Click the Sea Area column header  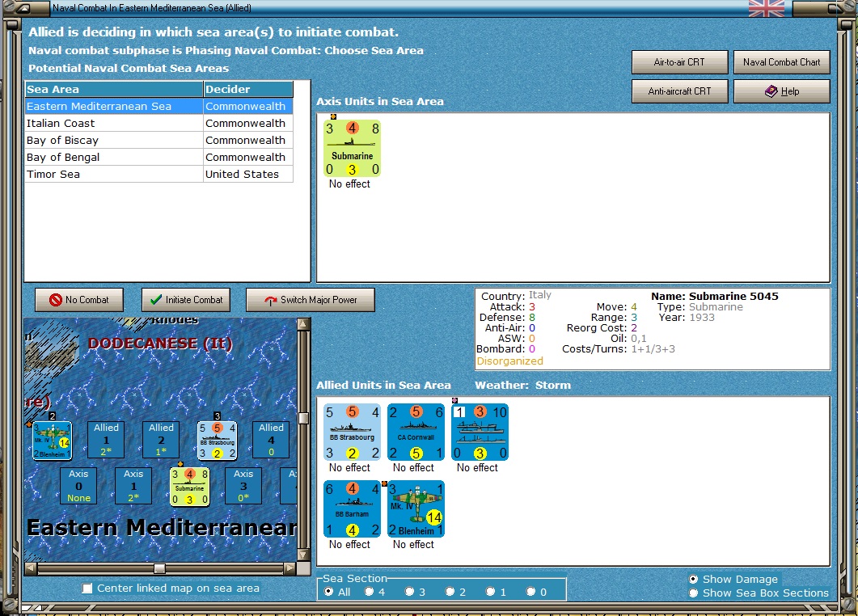click(x=114, y=89)
